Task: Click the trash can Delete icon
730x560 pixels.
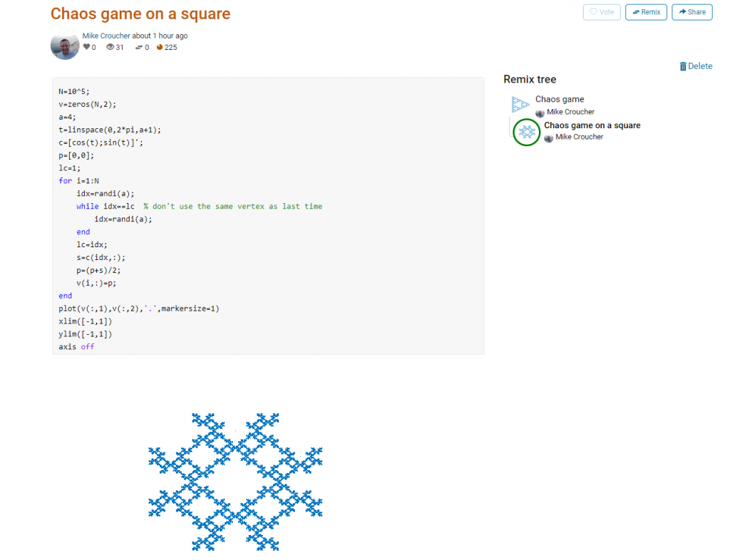Action: point(683,66)
